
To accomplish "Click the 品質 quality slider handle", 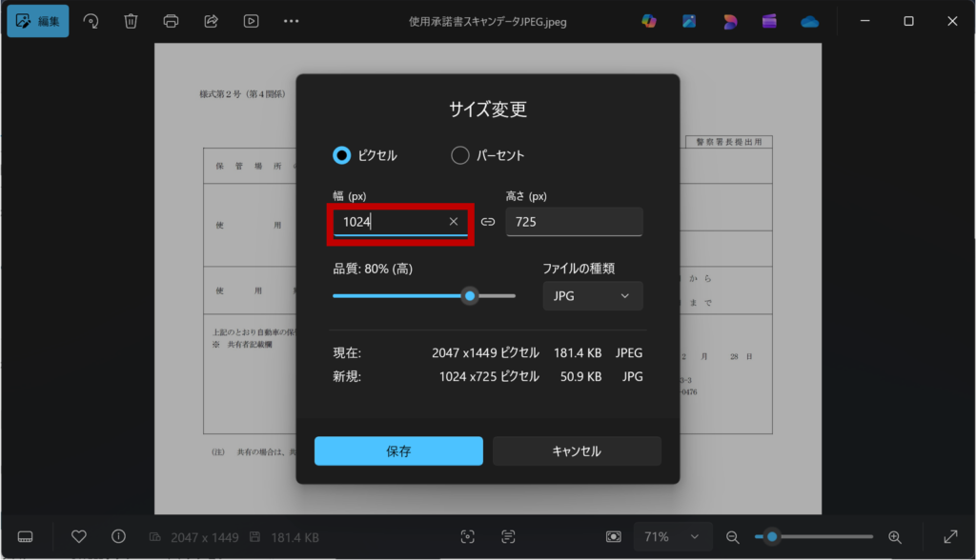I will pos(469,296).
